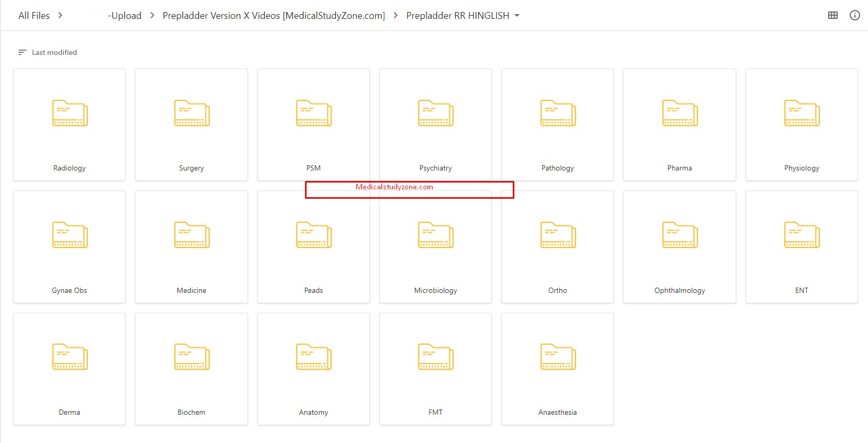Click Prepladder RR HINGLISH breadcrumb title

pyautogui.click(x=458, y=16)
